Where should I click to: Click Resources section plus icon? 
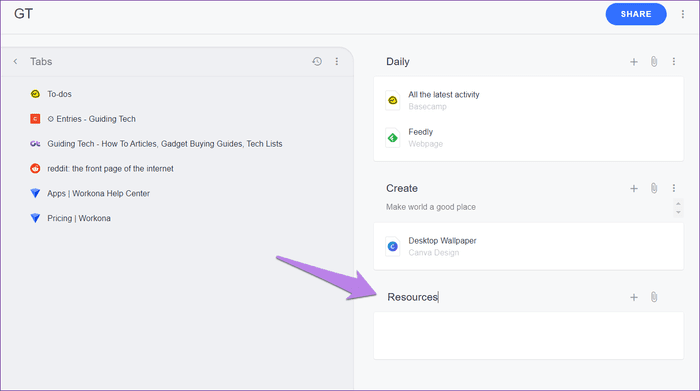coord(634,297)
